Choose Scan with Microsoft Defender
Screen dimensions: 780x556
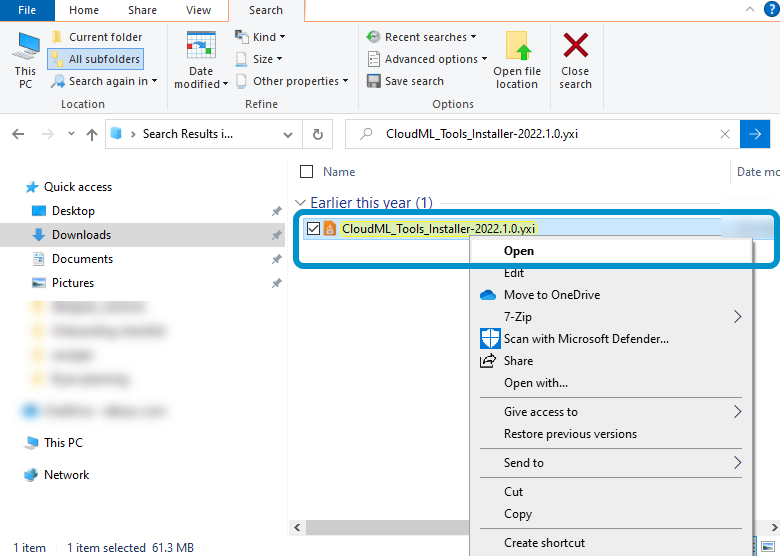pyautogui.click(x=610, y=339)
